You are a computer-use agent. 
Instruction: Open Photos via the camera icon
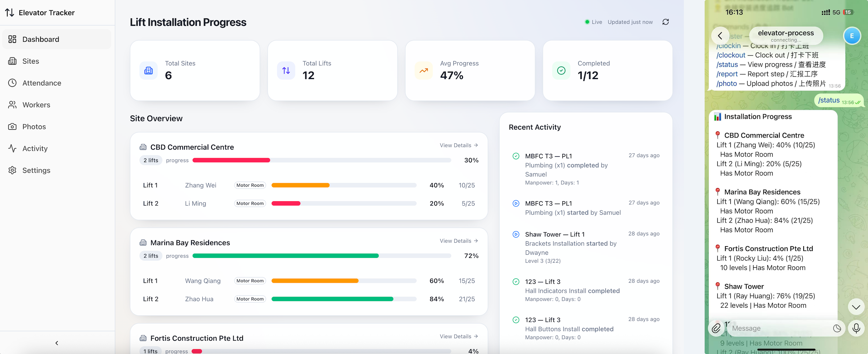tap(12, 127)
